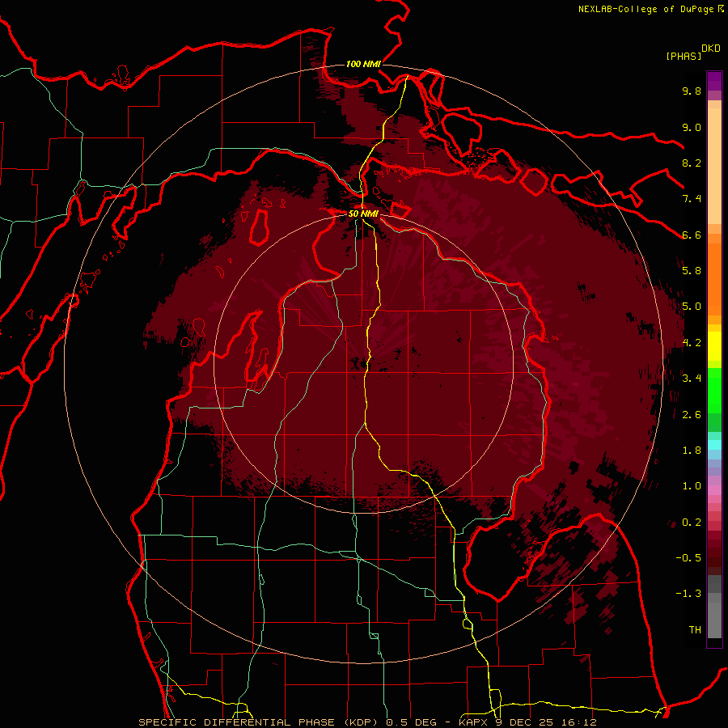Click the 1.8 value on the color scale

(692, 451)
